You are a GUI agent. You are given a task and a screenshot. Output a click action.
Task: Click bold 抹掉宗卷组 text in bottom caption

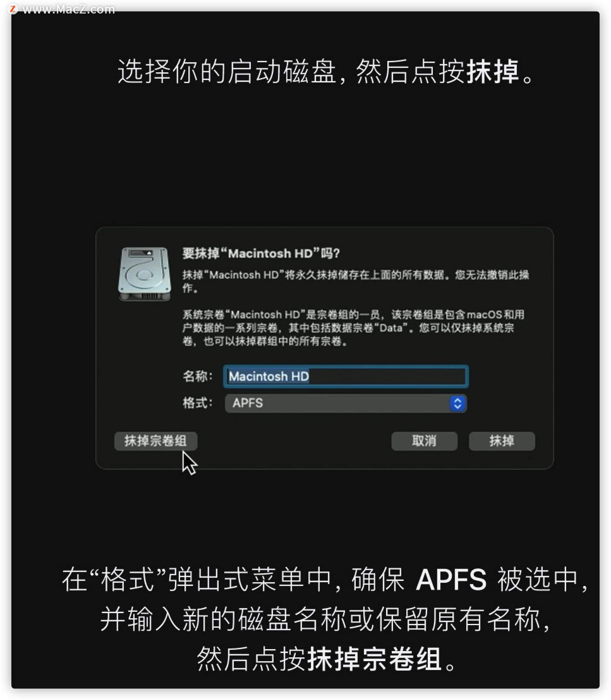pos(375,659)
